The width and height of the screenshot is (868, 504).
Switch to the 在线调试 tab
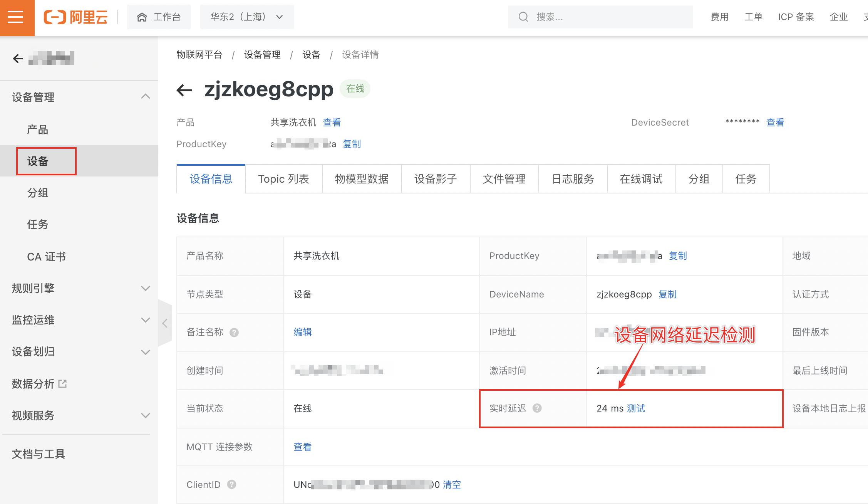point(641,179)
